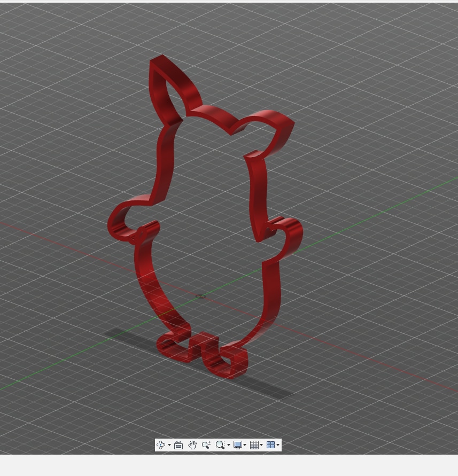Activate the Look At tool
The width and height of the screenshot is (458, 476).
178,446
